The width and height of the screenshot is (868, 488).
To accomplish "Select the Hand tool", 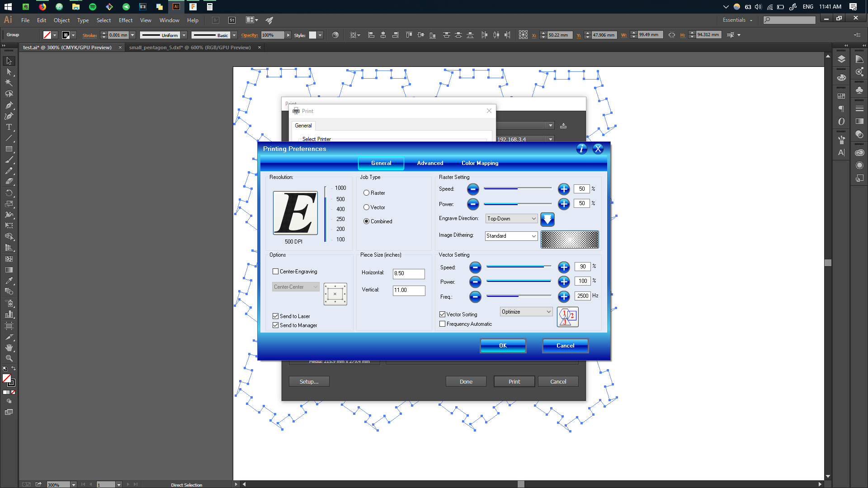I will point(9,347).
